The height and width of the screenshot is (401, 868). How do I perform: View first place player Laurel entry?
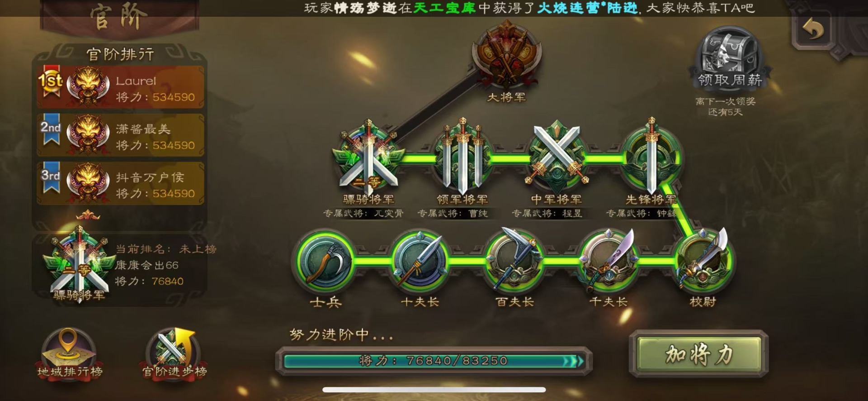click(120, 87)
